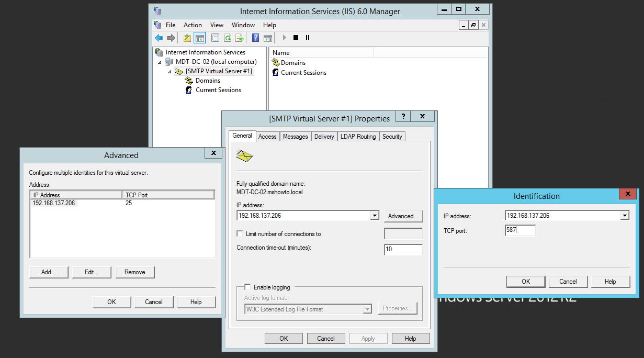Viewport: 644px width, 358px height.
Task: Toggle Show/Hide Action Pane toolbar icon
Action: point(268,38)
